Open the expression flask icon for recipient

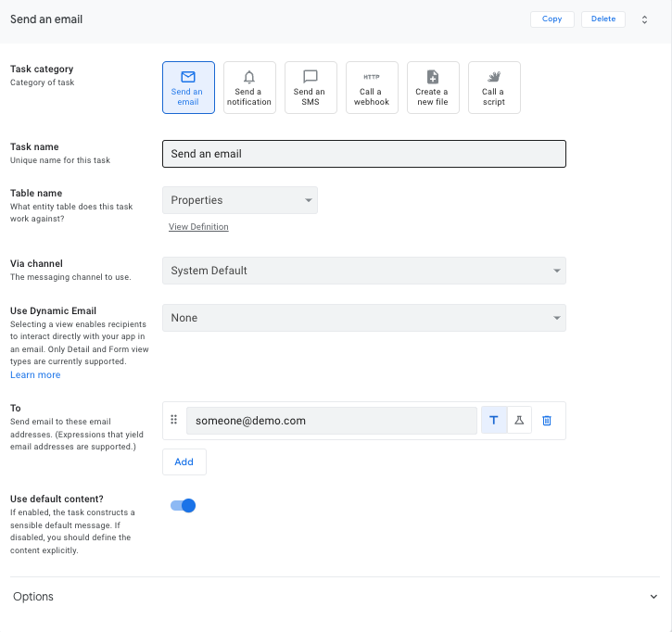pos(519,421)
